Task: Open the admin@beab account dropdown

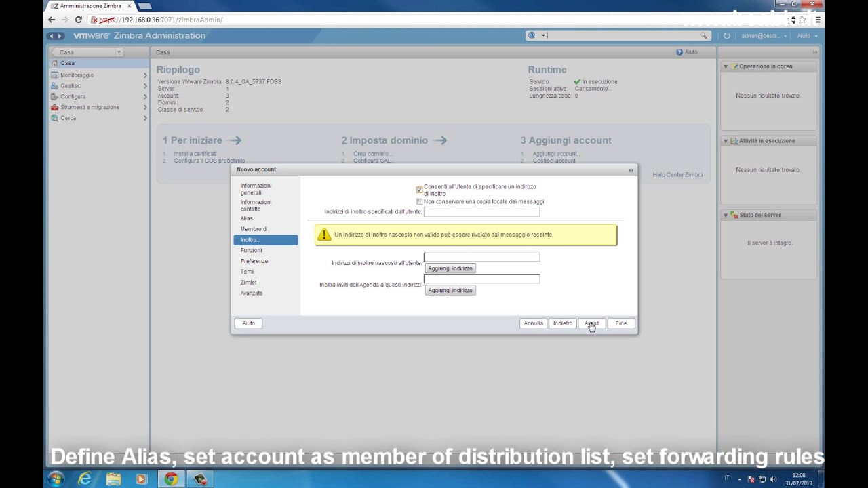Action: [x=786, y=35]
